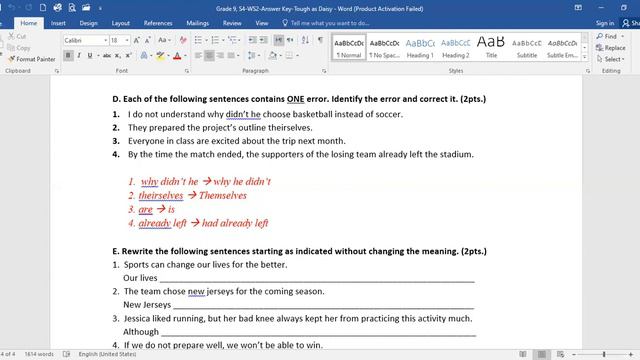Toggle Superscript formatting
This screenshot has height=360, width=640.
tap(128, 55)
